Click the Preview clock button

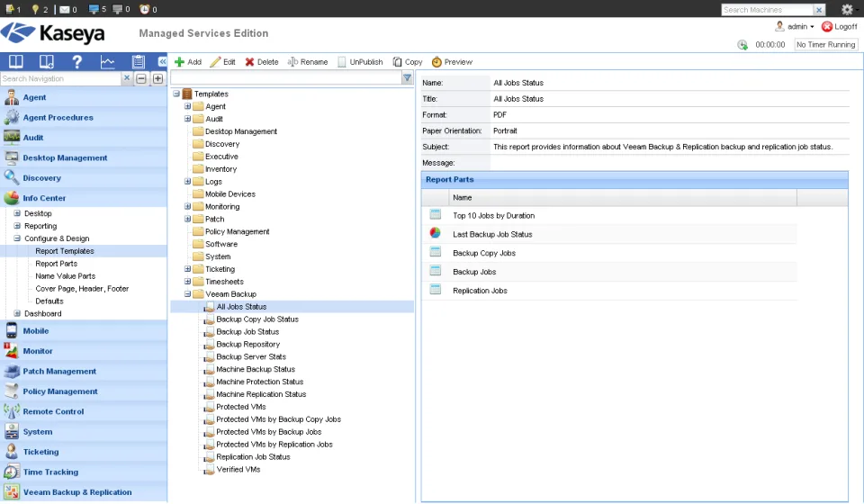click(x=452, y=62)
